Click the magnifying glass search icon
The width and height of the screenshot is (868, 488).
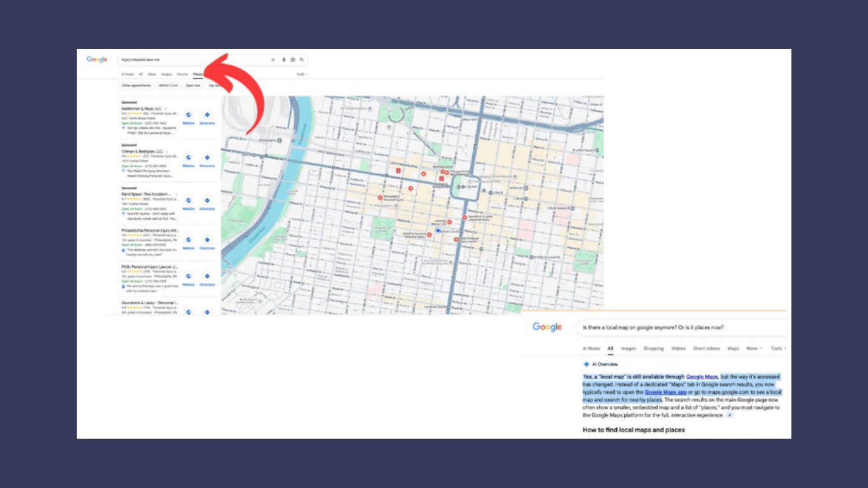(x=302, y=60)
